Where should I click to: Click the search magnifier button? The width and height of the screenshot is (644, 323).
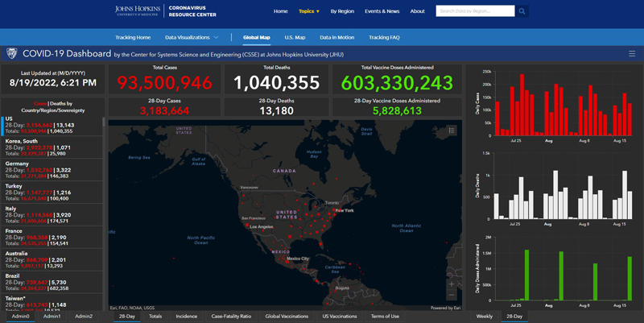[522, 11]
